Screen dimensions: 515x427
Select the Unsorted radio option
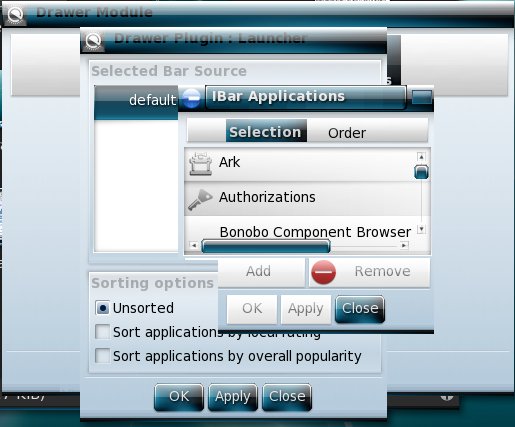pyautogui.click(x=103, y=308)
